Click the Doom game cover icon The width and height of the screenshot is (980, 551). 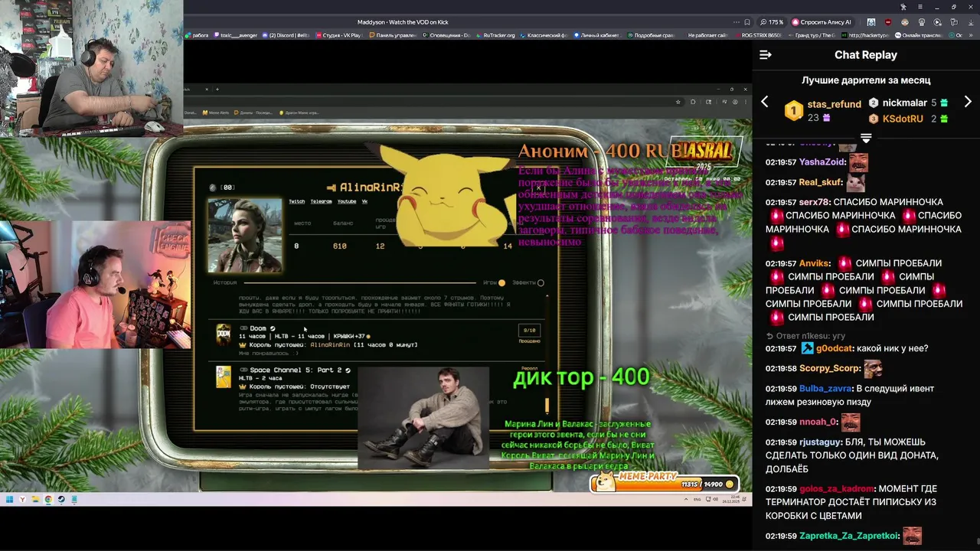coord(223,335)
